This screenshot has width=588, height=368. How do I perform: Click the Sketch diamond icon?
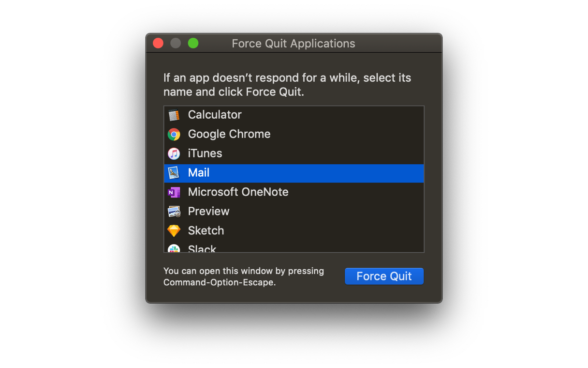[174, 231]
